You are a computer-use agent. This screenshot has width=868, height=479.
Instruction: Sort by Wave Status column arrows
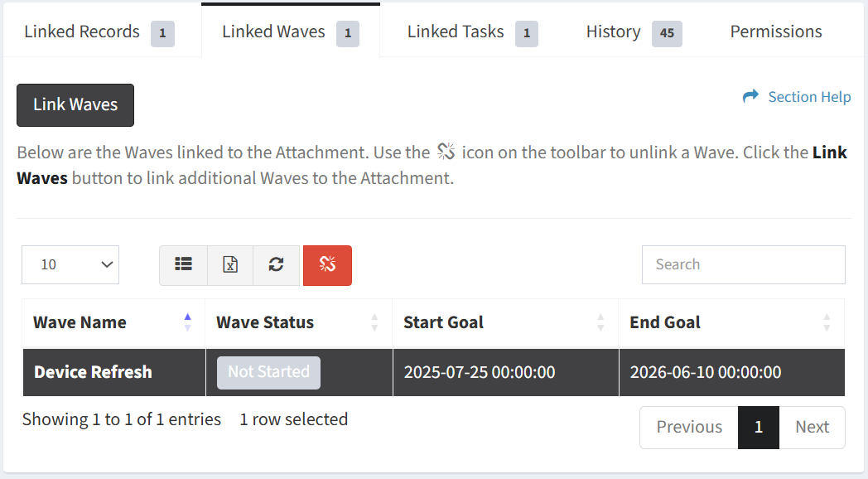click(x=374, y=322)
